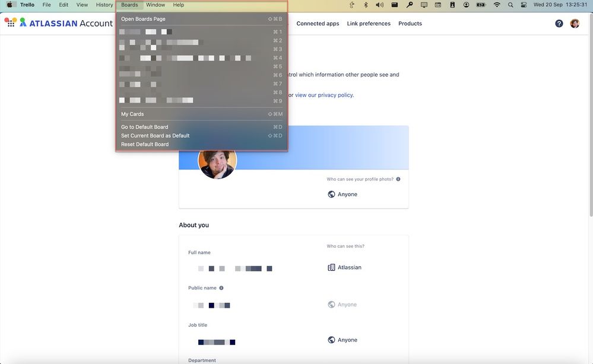593x364 pixels.
Task: Click the user account circle menu bar icon
Action: [x=467, y=5]
